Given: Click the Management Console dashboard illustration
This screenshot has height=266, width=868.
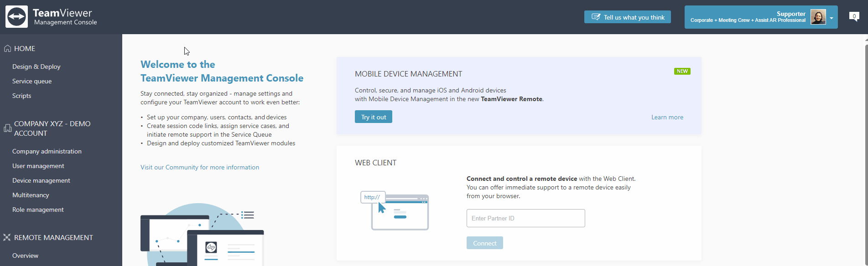Looking at the screenshot, I should coord(202,235).
